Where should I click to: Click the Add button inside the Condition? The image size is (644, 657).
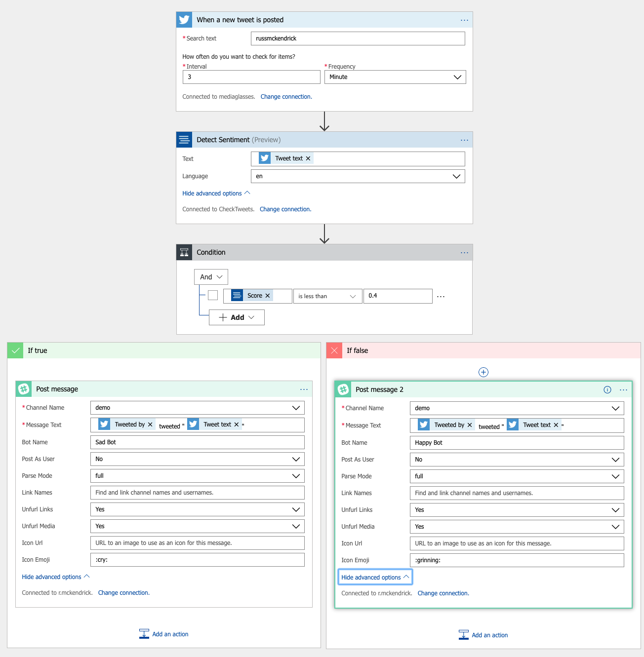[x=237, y=317]
